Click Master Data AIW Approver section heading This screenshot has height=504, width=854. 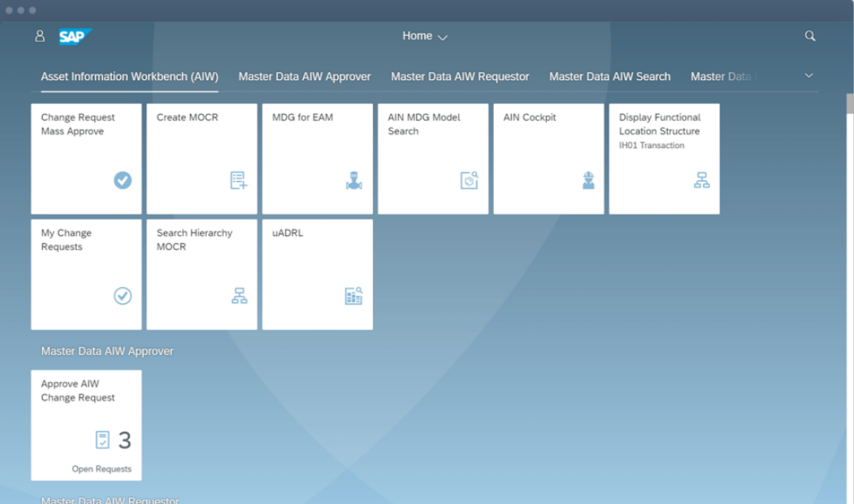pyautogui.click(x=108, y=351)
